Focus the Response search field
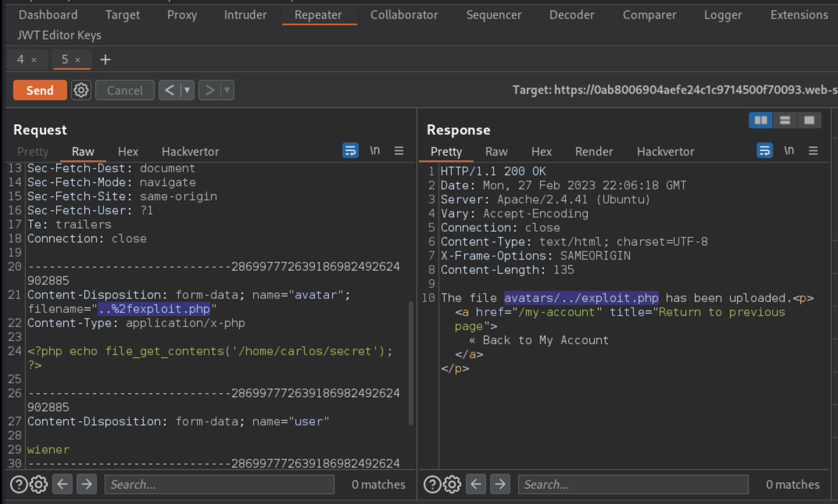Screen dimensions: 838x504 click(633, 484)
